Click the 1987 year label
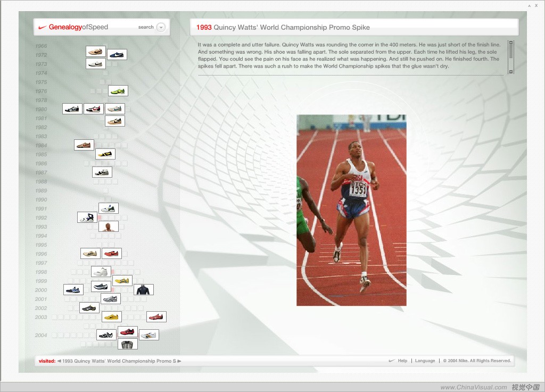The width and height of the screenshot is (545, 392). pos(41,172)
